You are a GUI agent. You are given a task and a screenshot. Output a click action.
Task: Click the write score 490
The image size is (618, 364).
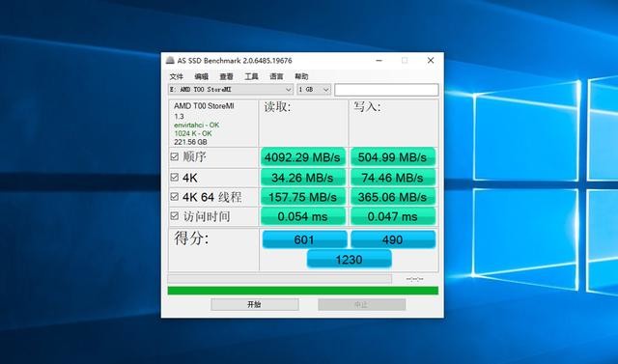(x=393, y=239)
